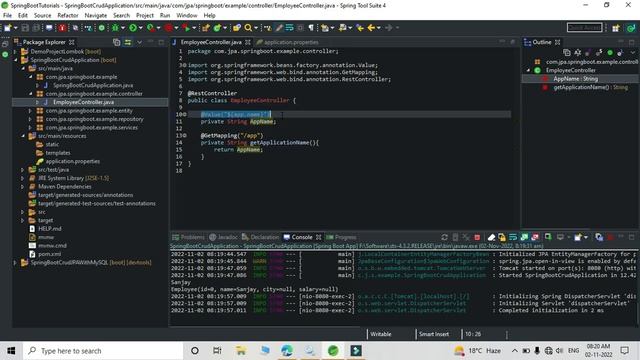
Task: Collapse EmployeeController in Outline
Action: coord(529,70)
